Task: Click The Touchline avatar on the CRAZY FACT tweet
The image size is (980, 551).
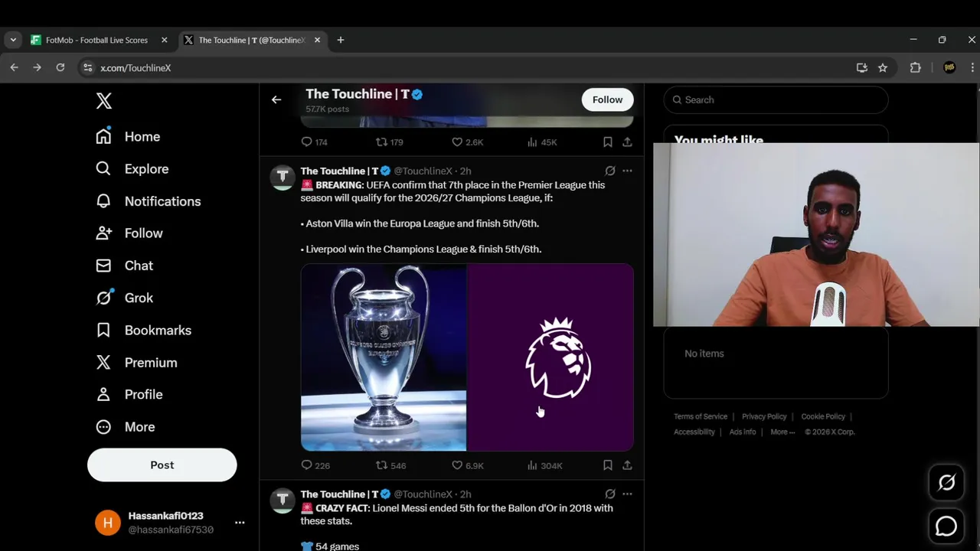Action: click(283, 500)
